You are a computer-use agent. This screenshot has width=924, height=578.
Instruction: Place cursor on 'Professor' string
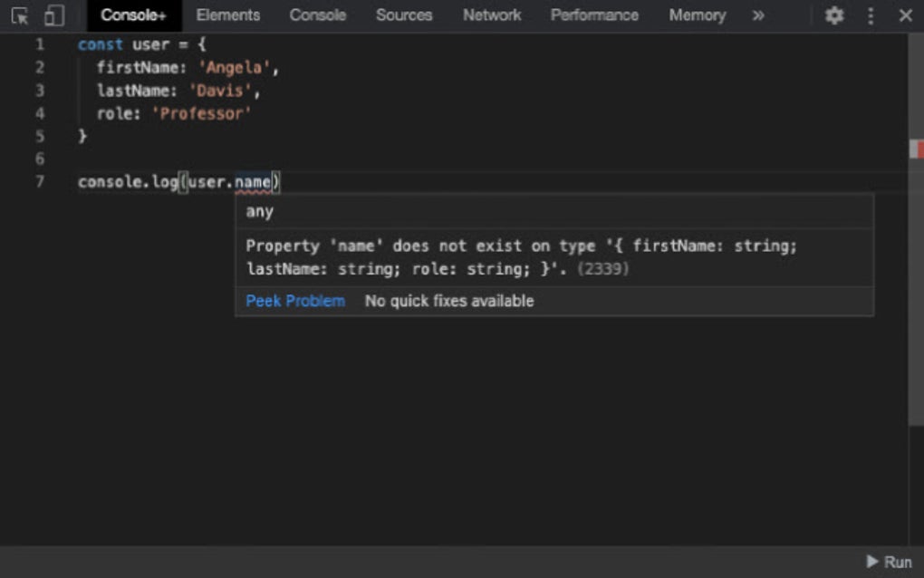[x=205, y=113]
